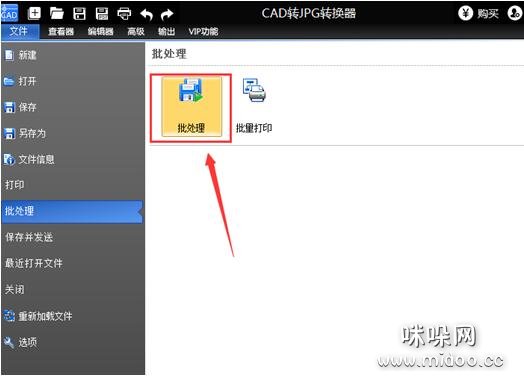Open the folder icon in quick toolbar

56,13
